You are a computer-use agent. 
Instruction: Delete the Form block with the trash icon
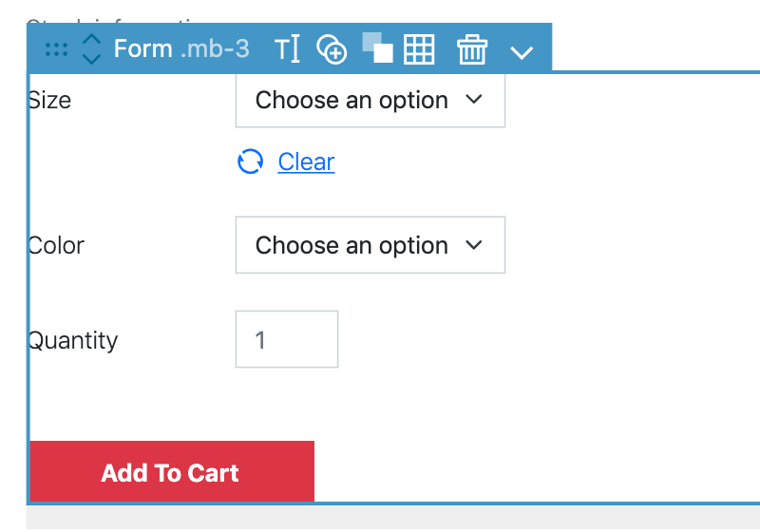coord(472,49)
